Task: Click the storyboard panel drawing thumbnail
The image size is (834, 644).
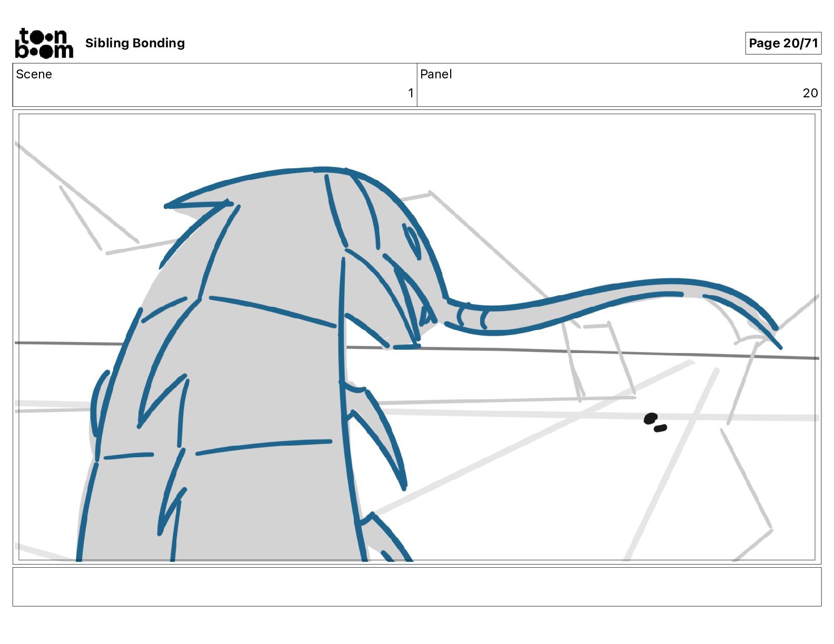Action: pyautogui.click(x=417, y=337)
